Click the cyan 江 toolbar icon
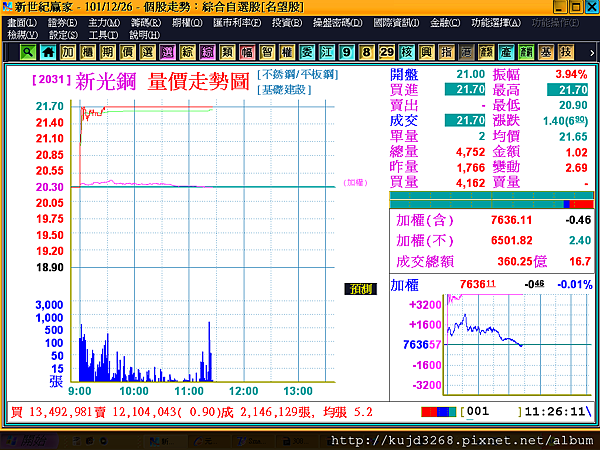This screenshot has height=450, width=600. coord(327,52)
